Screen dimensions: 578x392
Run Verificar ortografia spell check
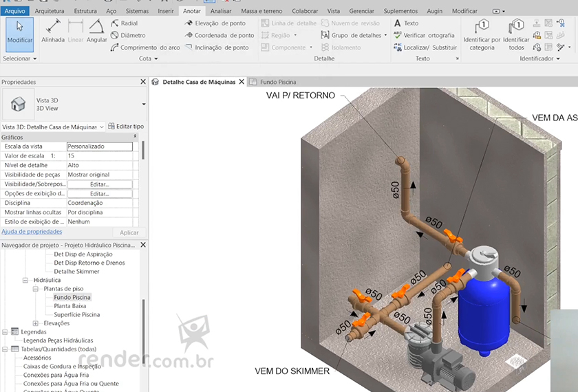point(423,35)
